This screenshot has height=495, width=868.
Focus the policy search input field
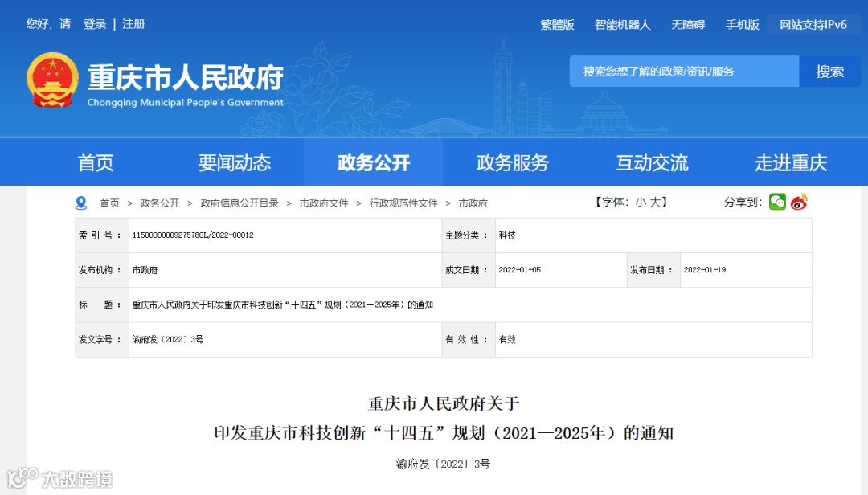point(684,72)
